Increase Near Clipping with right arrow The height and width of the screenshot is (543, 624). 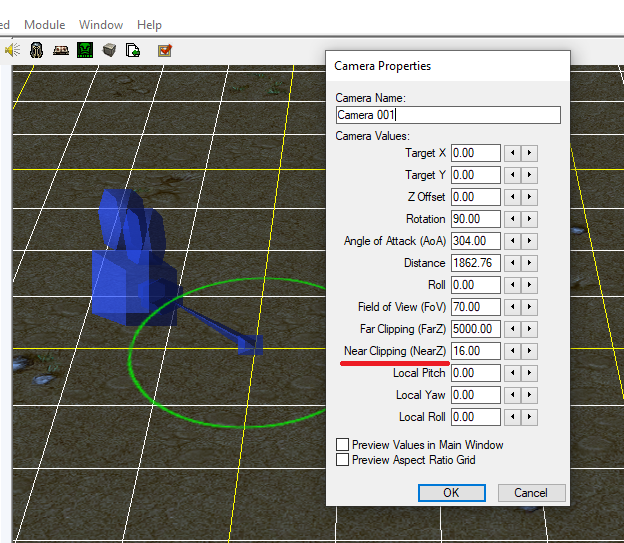click(x=529, y=351)
